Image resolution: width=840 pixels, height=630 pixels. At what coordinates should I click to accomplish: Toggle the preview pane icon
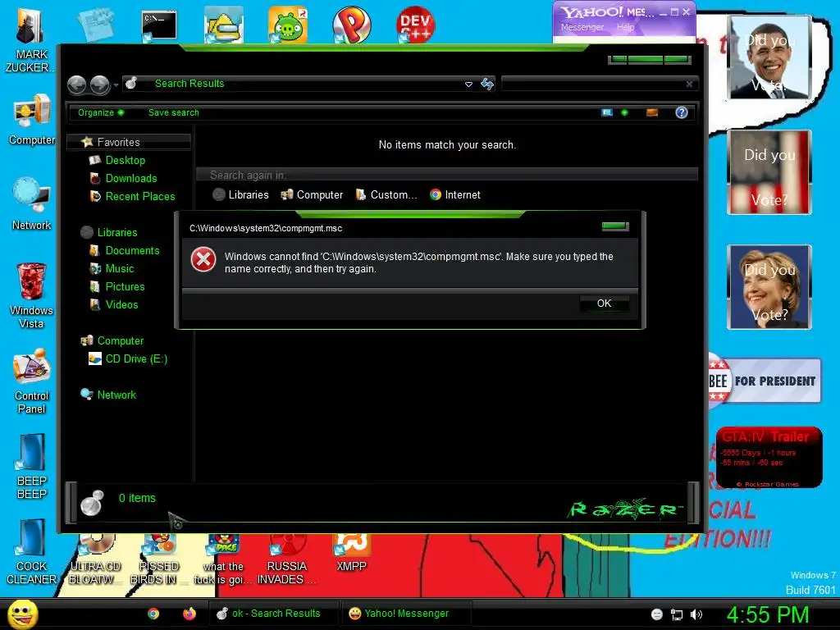point(652,112)
